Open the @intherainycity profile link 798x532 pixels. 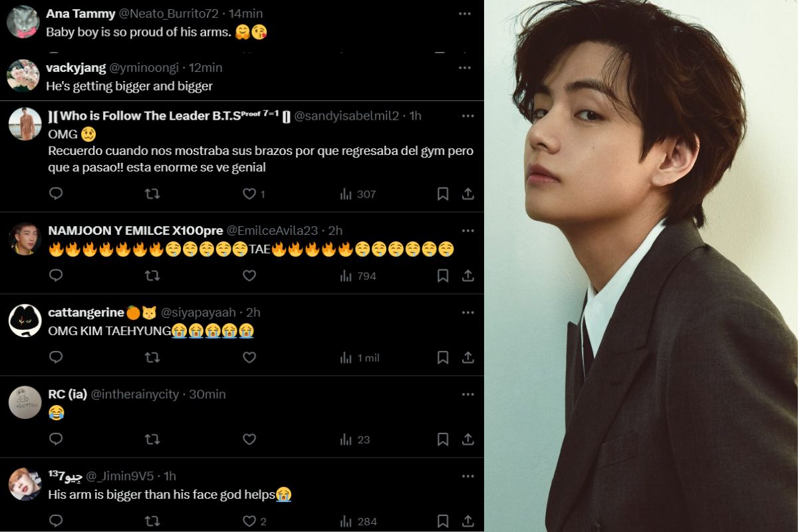135,394
